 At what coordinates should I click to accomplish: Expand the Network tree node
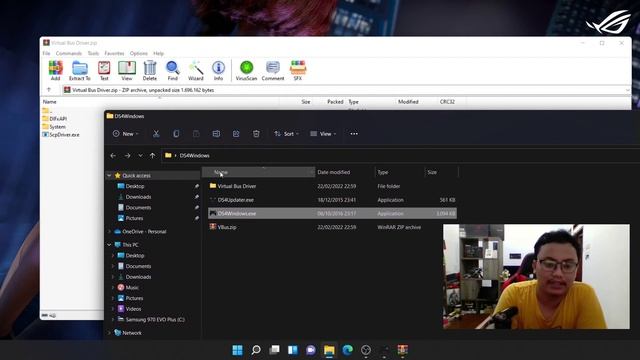(x=109, y=333)
